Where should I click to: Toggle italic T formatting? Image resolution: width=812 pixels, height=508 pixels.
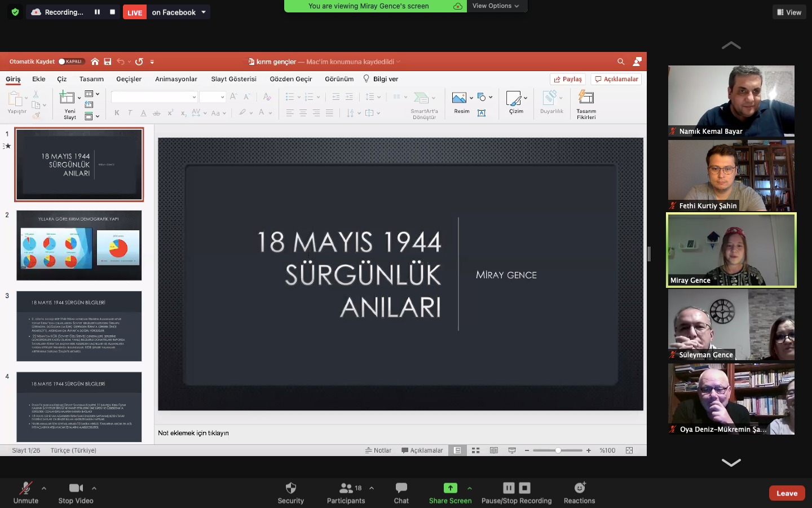pos(130,113)
